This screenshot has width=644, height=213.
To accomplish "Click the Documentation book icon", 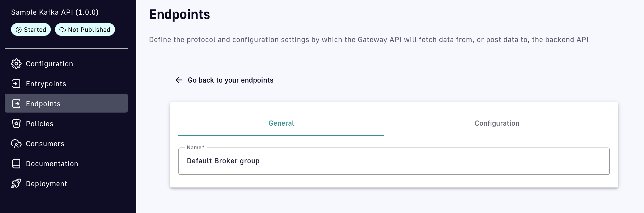I will point(16,164).
